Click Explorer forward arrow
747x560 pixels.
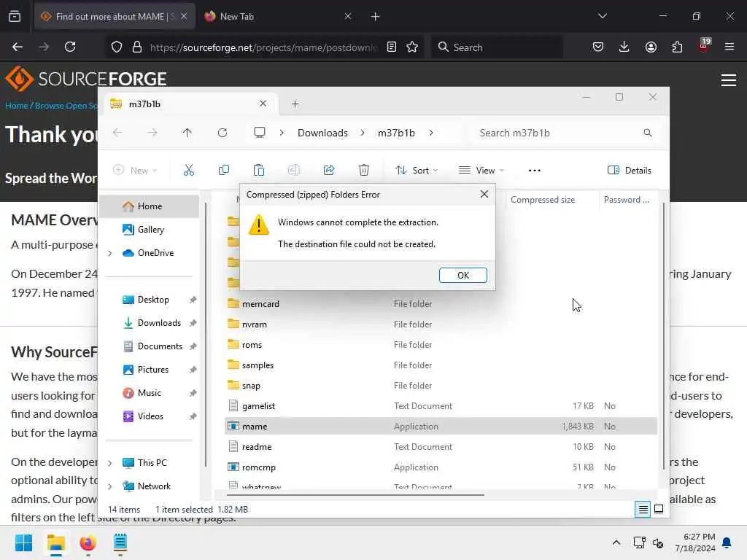tap(152, 133)
